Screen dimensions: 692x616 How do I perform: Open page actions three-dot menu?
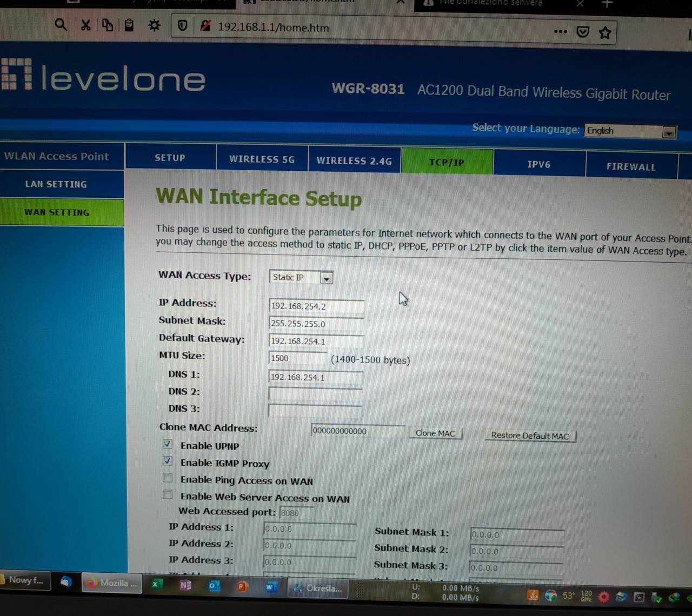tap(561, 31)
